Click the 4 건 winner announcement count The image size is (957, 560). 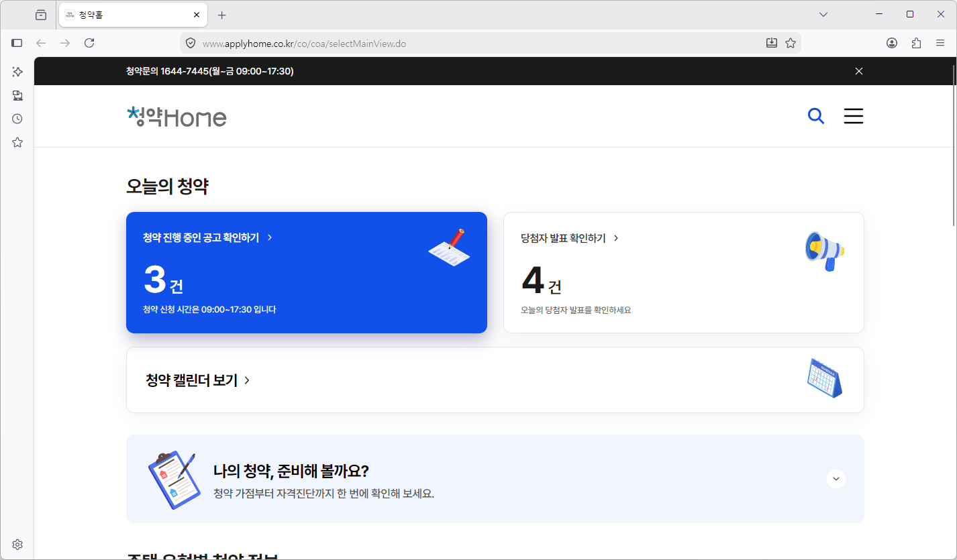tap(541, 280)
